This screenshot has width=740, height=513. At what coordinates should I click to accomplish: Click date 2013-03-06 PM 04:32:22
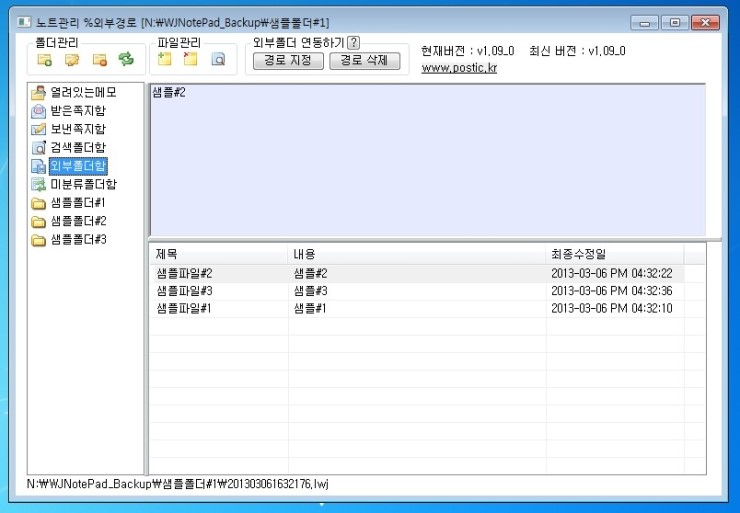[x=612, y=273]
